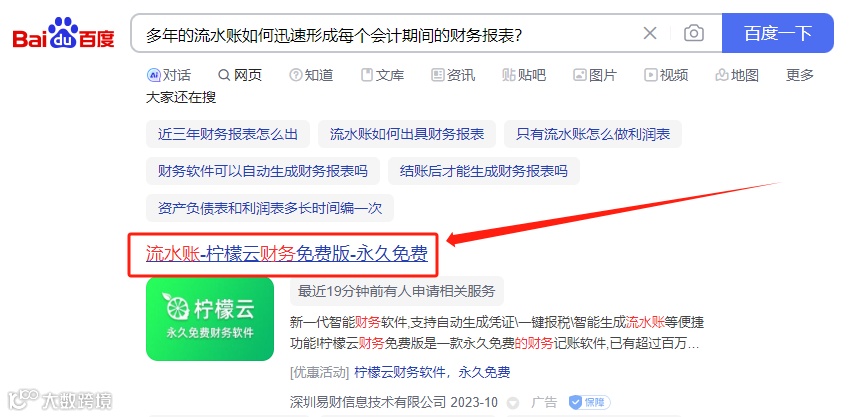This screenshot has height=417, width=850.
Task: Select the 资讯 tab
Action: click(x=453, y=75)
